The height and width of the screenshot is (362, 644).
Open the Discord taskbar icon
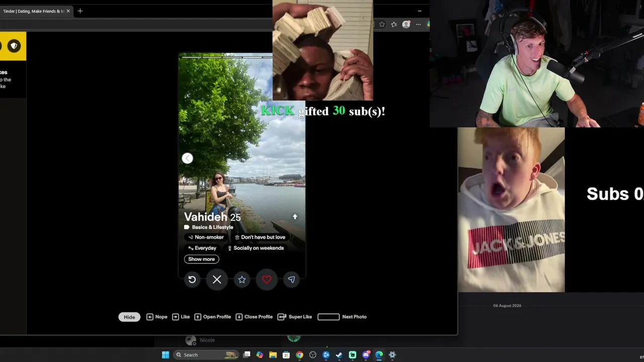(366, 355)
